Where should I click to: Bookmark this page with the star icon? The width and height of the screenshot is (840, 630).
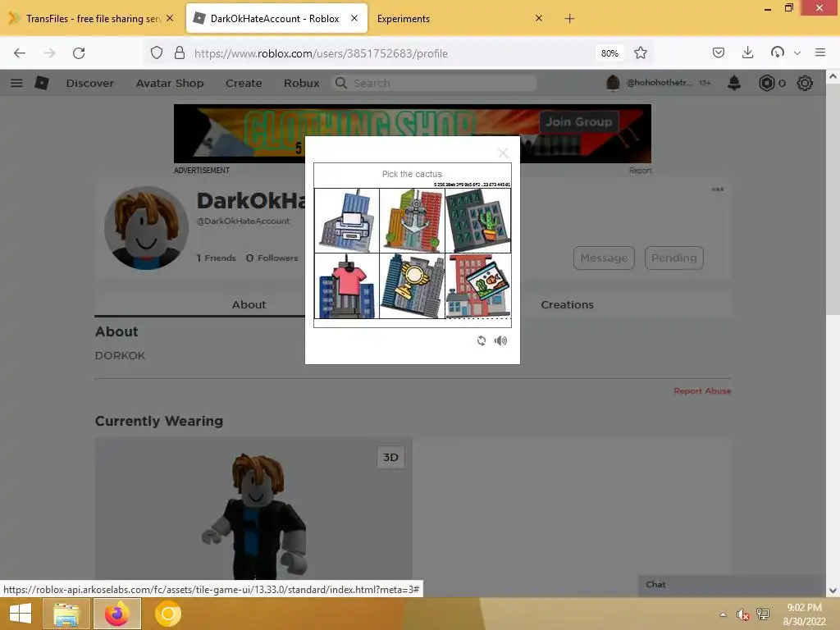click(x=640, y=52)
